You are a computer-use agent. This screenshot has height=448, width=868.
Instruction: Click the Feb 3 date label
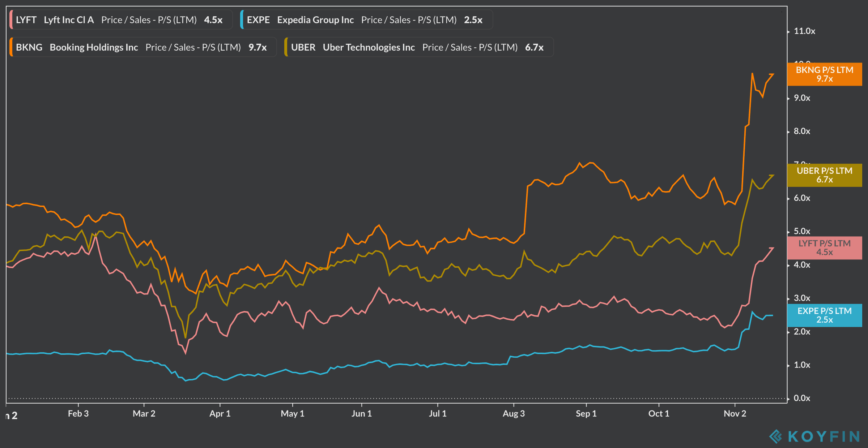click(x=78, y=414)
